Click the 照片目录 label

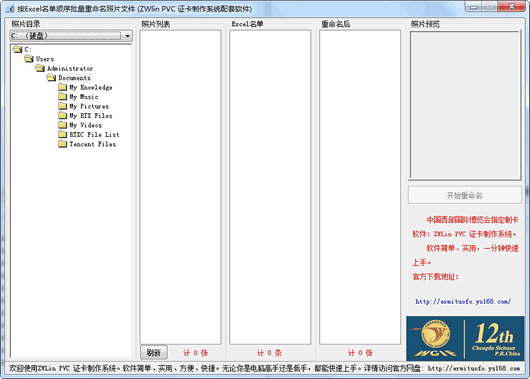pos(26,24)
